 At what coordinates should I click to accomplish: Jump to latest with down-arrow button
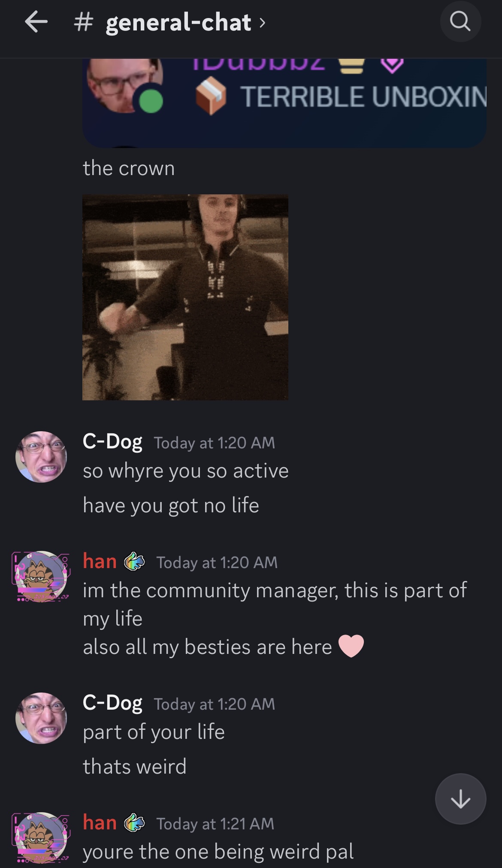[x=460, y=799]
